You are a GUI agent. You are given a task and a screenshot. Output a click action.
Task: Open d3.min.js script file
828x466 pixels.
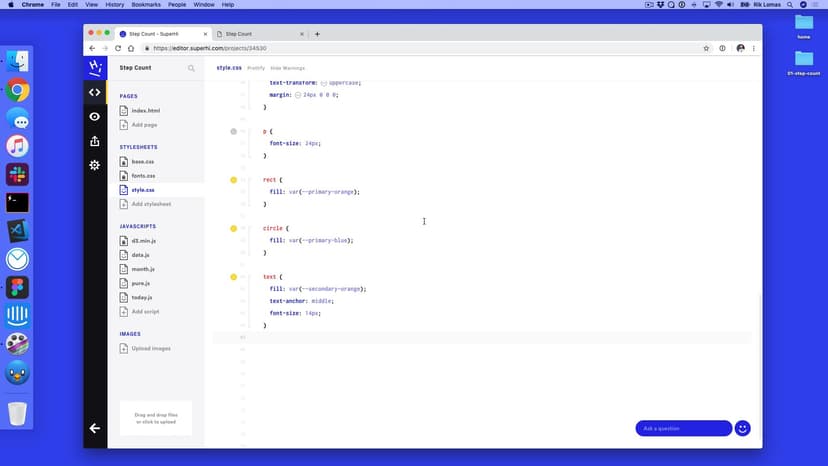click(144, 241)
